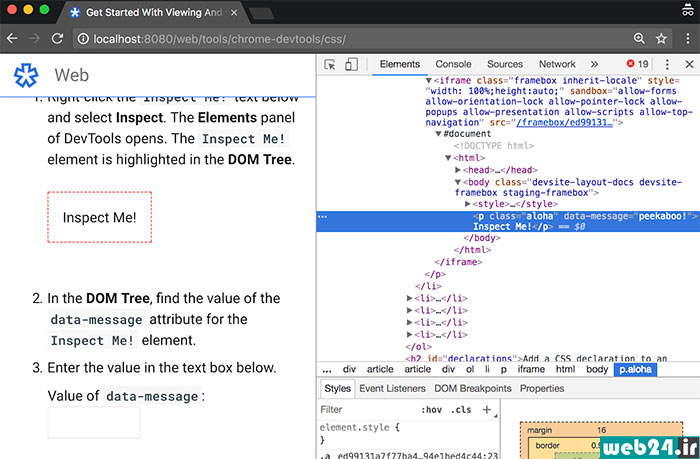The height and width of the screenshot is (459, 700).
Task: Click the DOCTYPE html line
Action: tap(494, 146)
